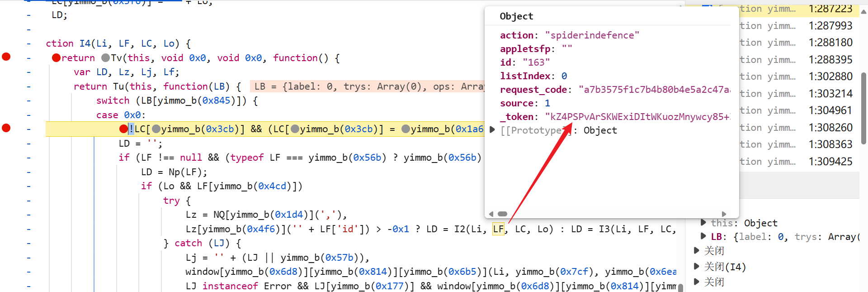Click left arrow of popup horizontal scrollbar
Viewport: 868px width, 292px height.
tap(491, 214)
